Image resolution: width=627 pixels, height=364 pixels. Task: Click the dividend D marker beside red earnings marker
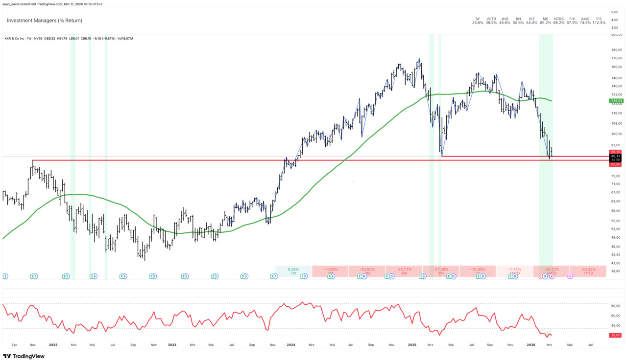click(x=546, y=276)
